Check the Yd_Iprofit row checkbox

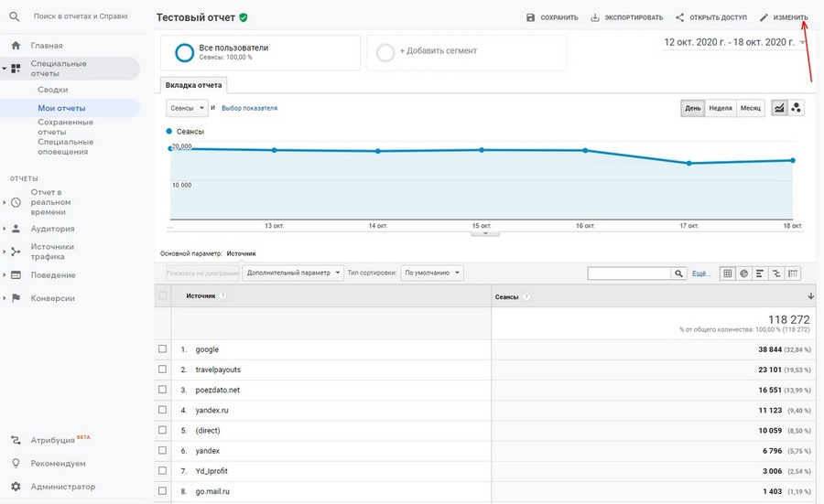162,470
